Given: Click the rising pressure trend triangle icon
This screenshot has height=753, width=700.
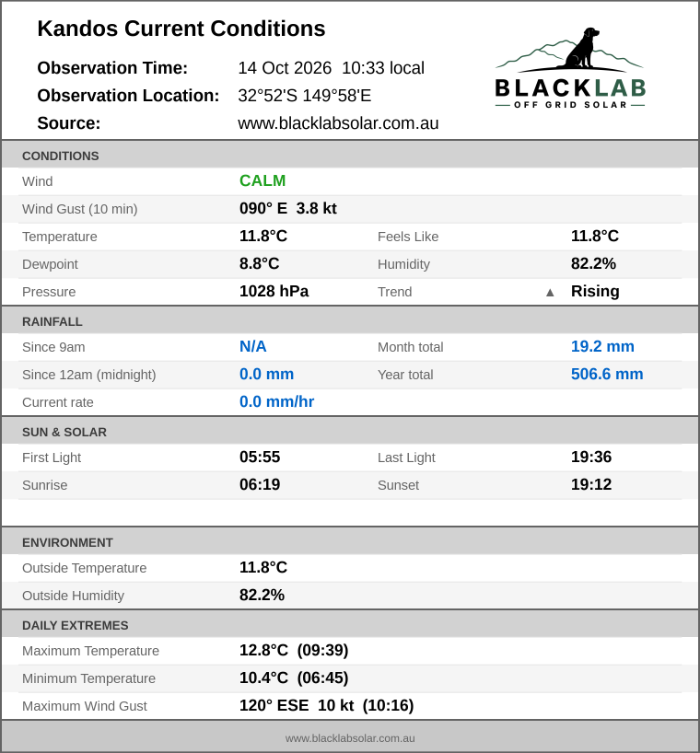Looking at the screenshot, I should [550, 293].
